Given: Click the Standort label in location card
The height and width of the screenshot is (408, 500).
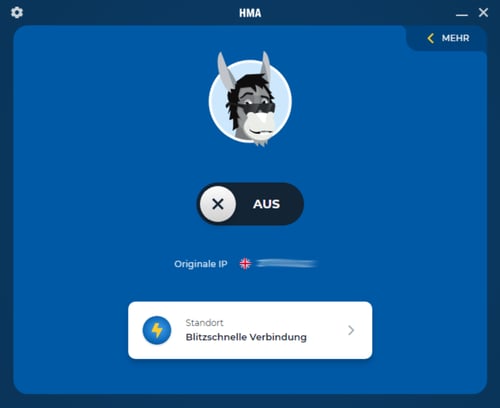Looking at the screenshot, I should pyautogui.click(x=204, y=323).
